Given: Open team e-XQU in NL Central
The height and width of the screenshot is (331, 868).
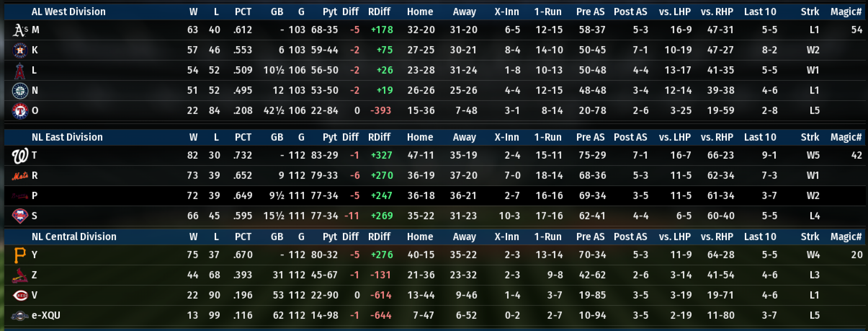Looking at the screenshot, I should pos(46,315).
